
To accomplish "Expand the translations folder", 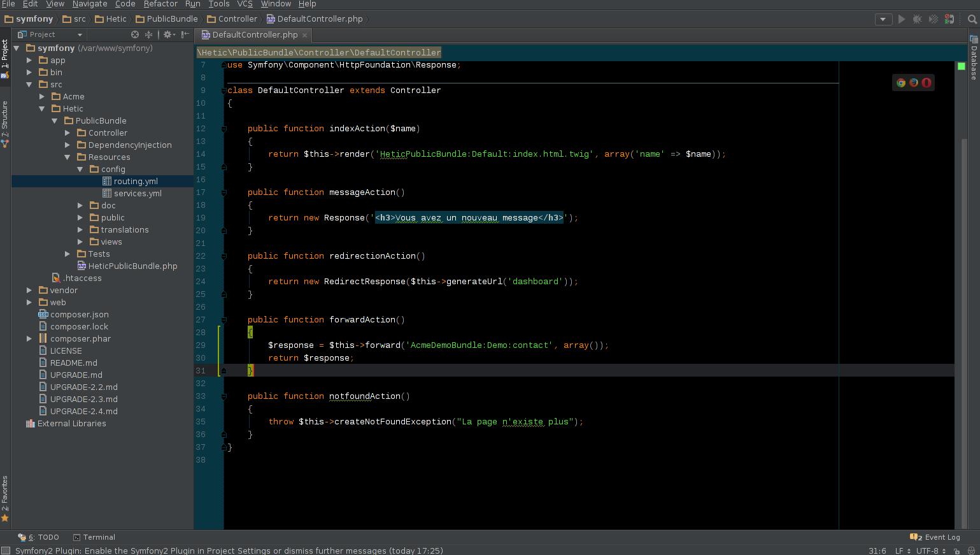I will pyautogui.click(x=80, y=230).
